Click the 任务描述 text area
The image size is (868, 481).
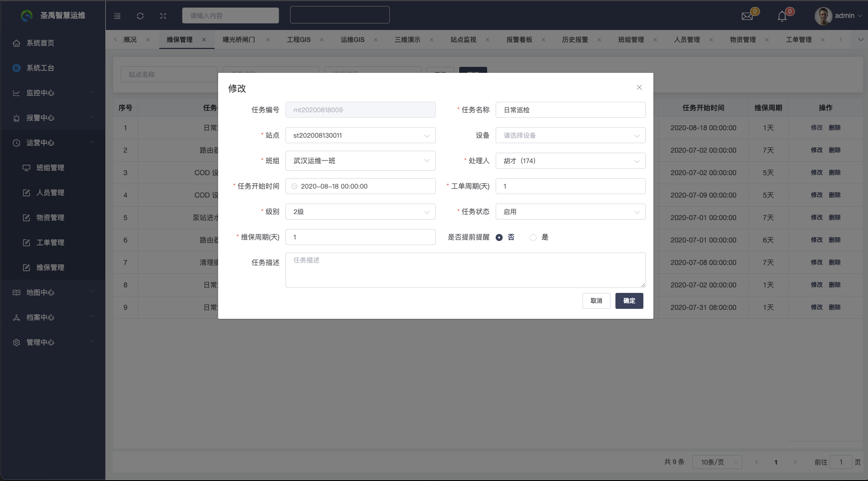point(465,270)
